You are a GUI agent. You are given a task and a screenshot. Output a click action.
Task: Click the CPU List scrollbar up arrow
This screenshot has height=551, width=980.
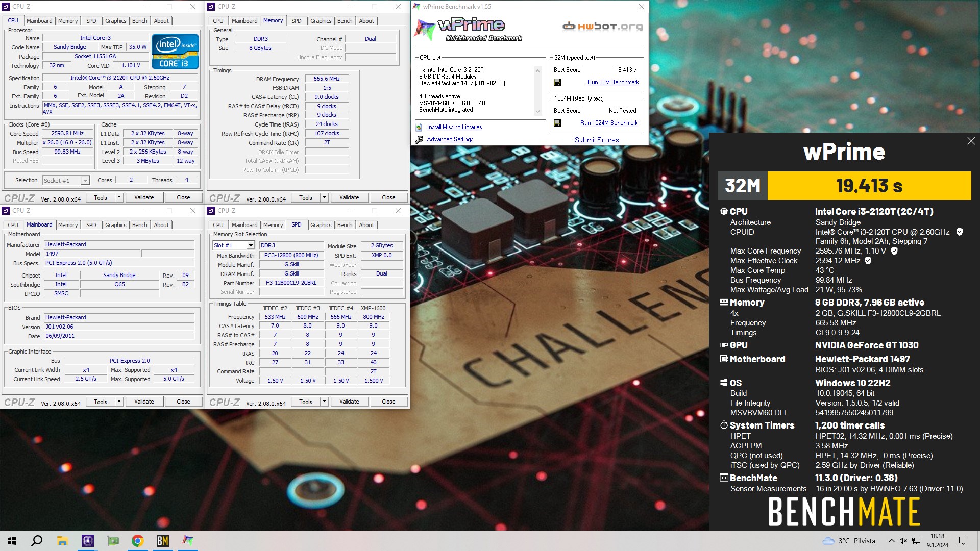click(x=537, y=70)
